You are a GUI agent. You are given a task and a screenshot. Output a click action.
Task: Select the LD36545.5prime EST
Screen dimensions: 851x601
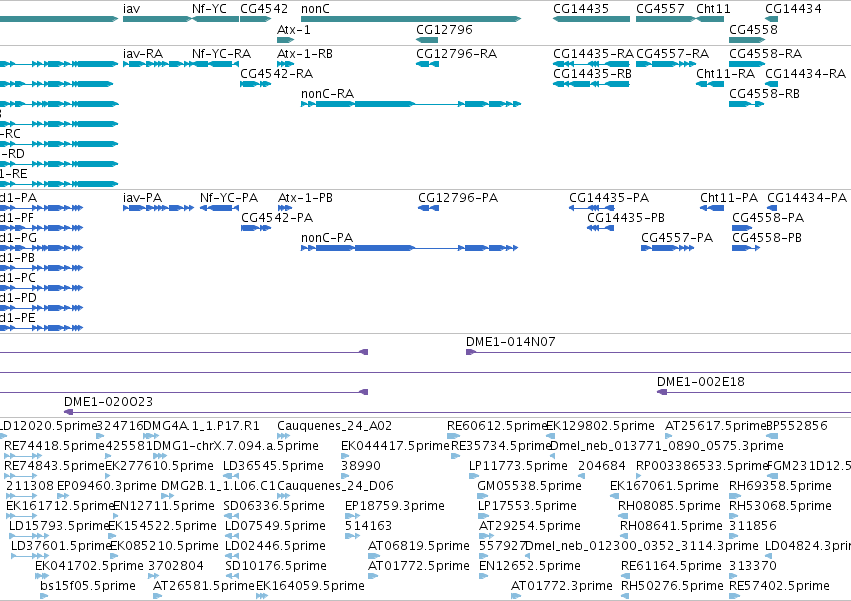tap(230, 476)
